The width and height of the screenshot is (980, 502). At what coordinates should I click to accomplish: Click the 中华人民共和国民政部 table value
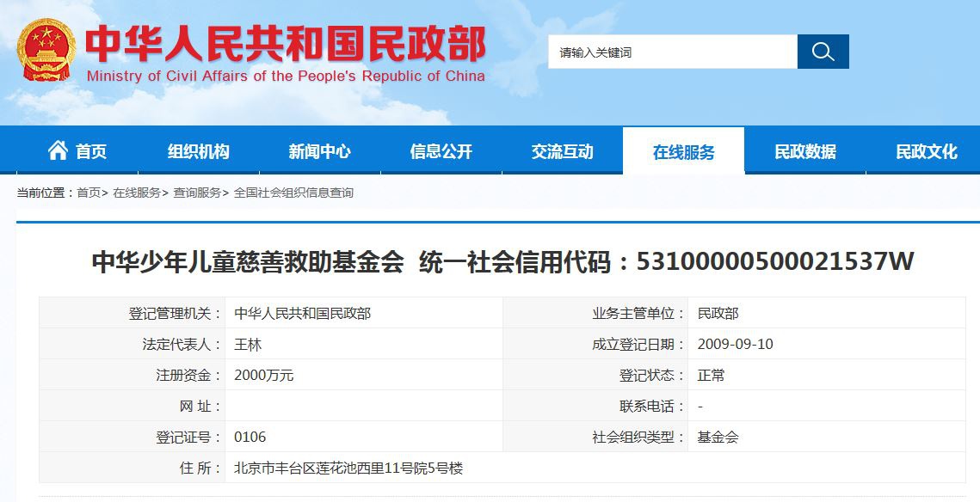[x=303, y=314]
